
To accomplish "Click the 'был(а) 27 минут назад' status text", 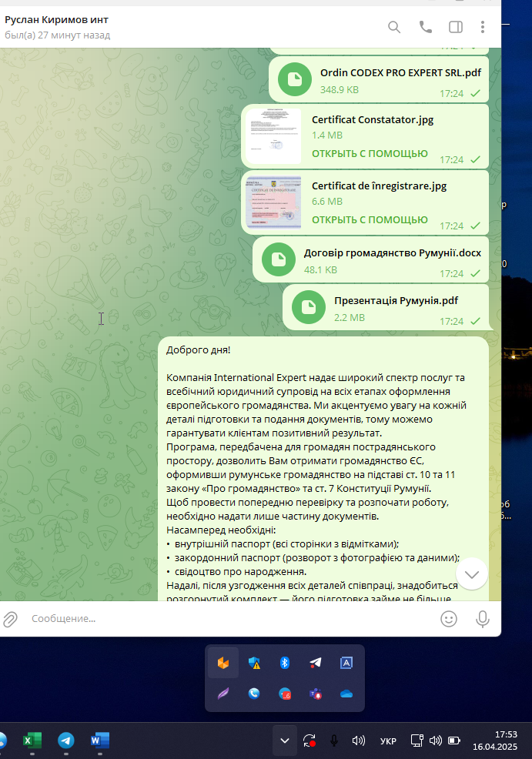I will pos(58,35).
